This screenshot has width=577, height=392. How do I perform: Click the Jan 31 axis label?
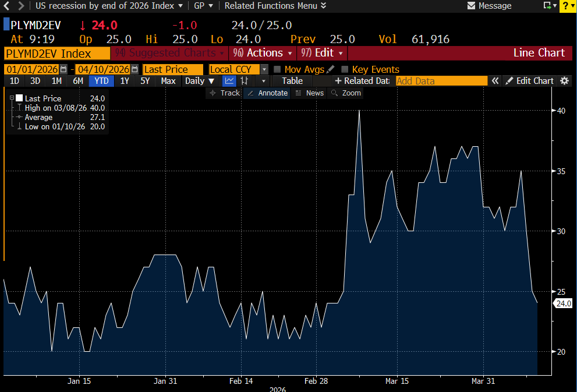(165, 381)
